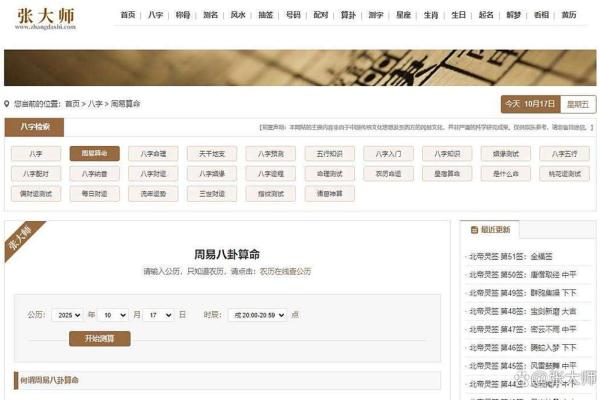The image size is (600, 400).
Task: Open 生日 in top navigation
Action: 458,15
